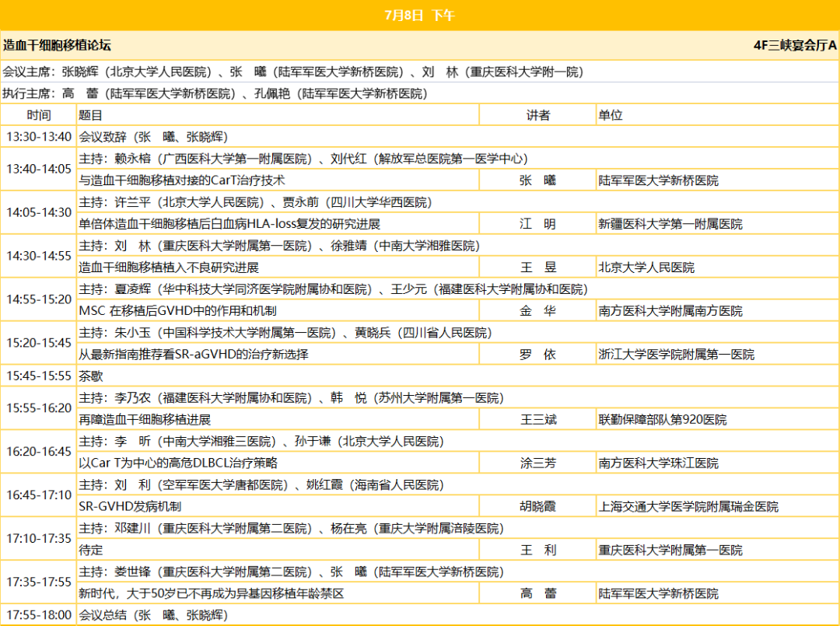Click speaker '胡晓霞'
This screenshot has height=626, width=840.
[x=538, y=506]
